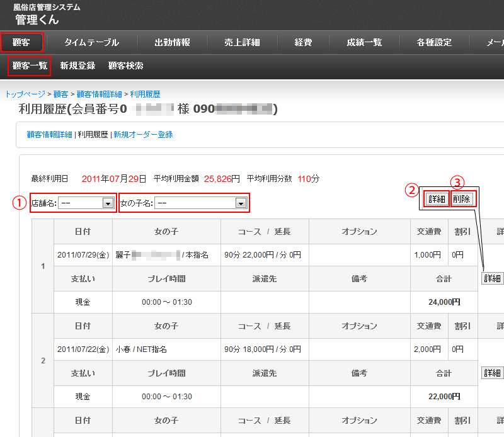504x437 pixels.
Task: Click the 詳細 button in the callout box
Action: pyautogui.click(x=437, y=199)
